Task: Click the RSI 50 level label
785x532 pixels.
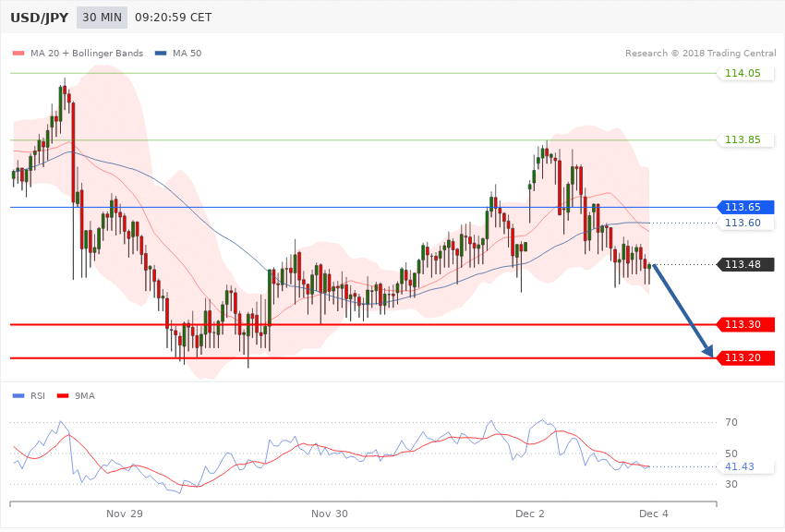Action: click(x=731, y=453)
